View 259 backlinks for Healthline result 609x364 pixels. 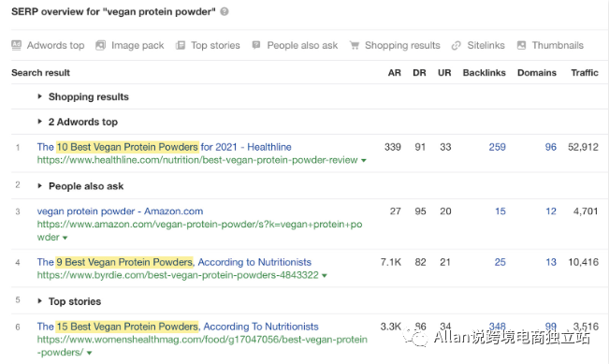coord(497,147)
